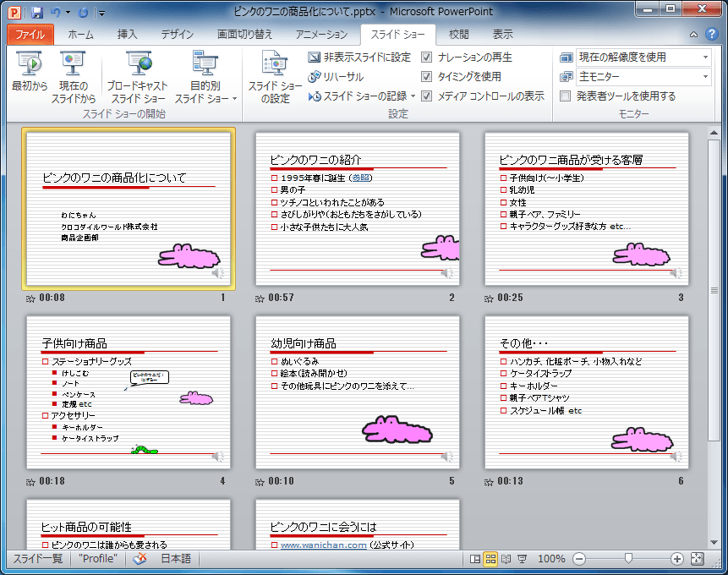
Task: Select slide 3 thumbnail ピンクのワニ商品が受ける客層
Action: pos(587,209)
